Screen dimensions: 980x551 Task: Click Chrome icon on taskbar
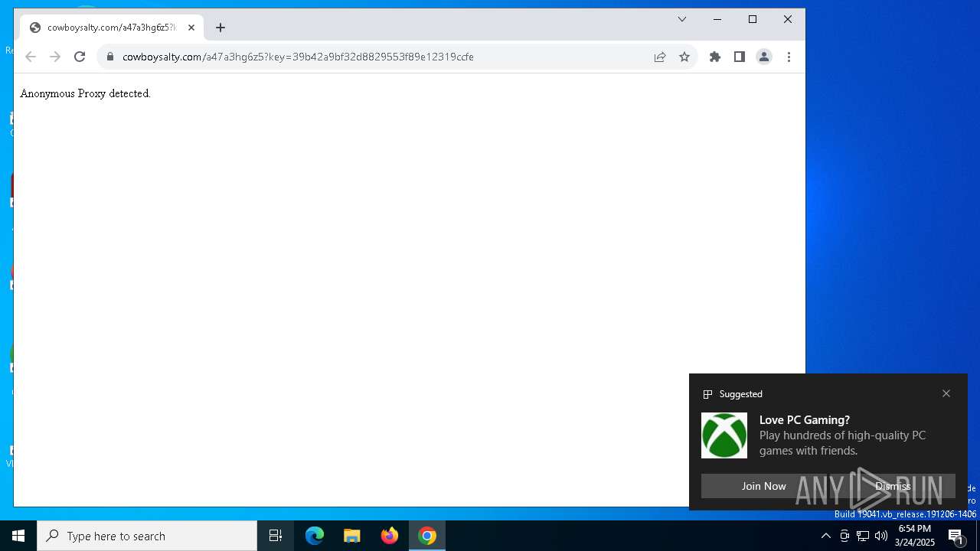pyautogui.click(x=427, y=536)
